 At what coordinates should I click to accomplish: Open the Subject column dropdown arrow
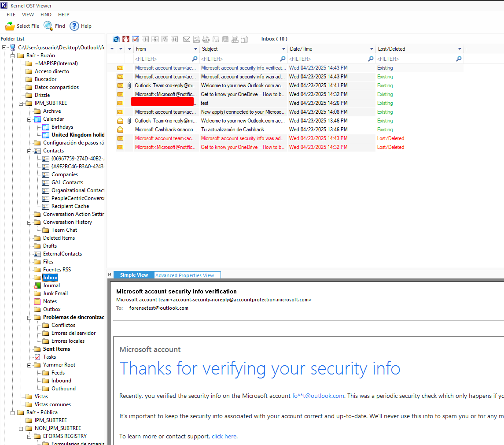283,49
